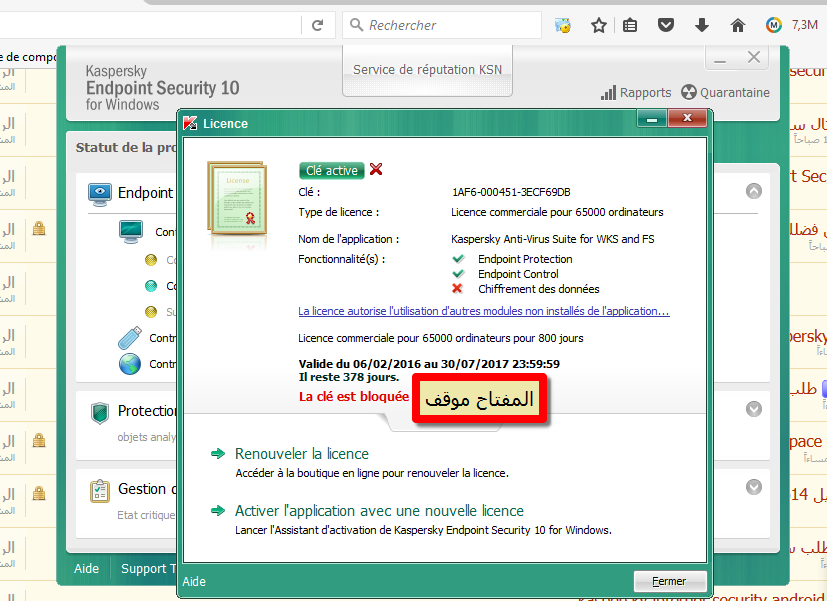Open the browser downloads arrow
Image resolution: width=827 pixels, height=601 pixels.
[x=701, y=25]
